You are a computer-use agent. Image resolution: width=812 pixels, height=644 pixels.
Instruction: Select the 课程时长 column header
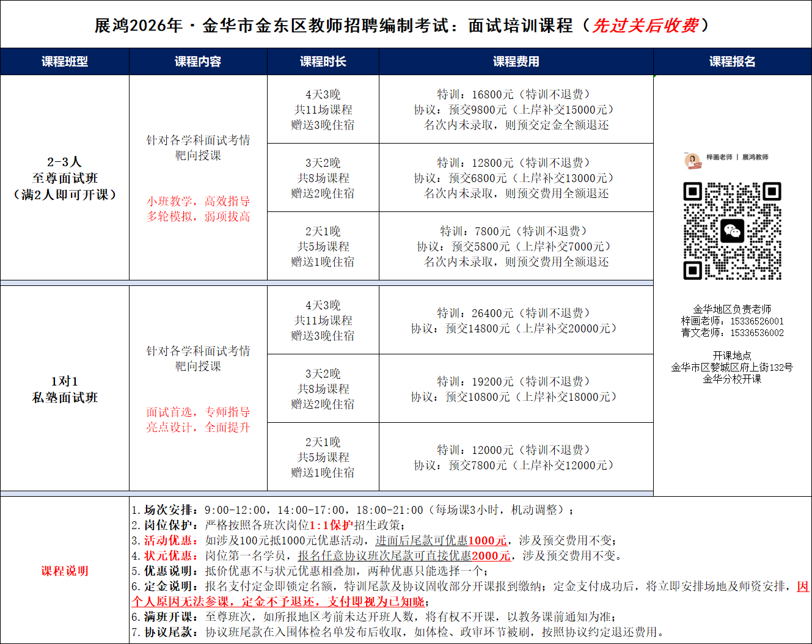point(323,62)
